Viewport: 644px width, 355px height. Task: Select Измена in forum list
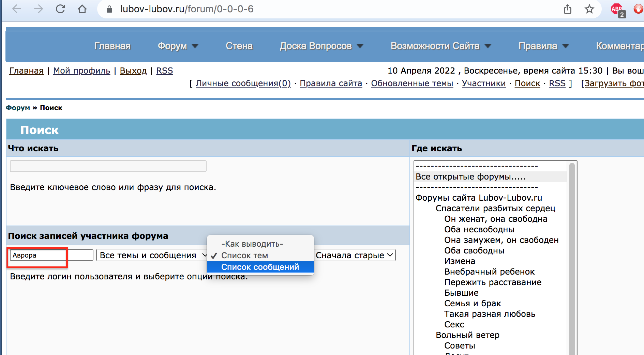(460, 261)
